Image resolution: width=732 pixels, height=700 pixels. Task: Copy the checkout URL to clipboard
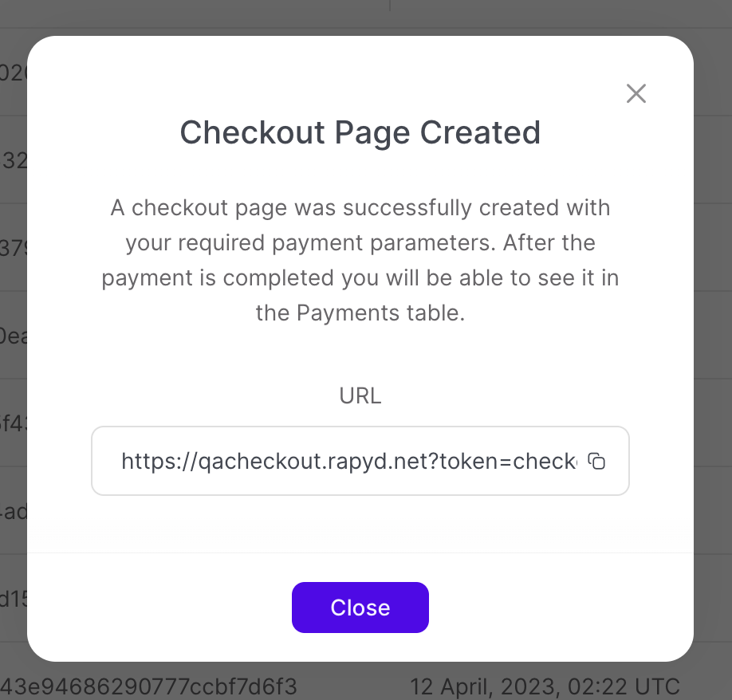tap(596, 461)
